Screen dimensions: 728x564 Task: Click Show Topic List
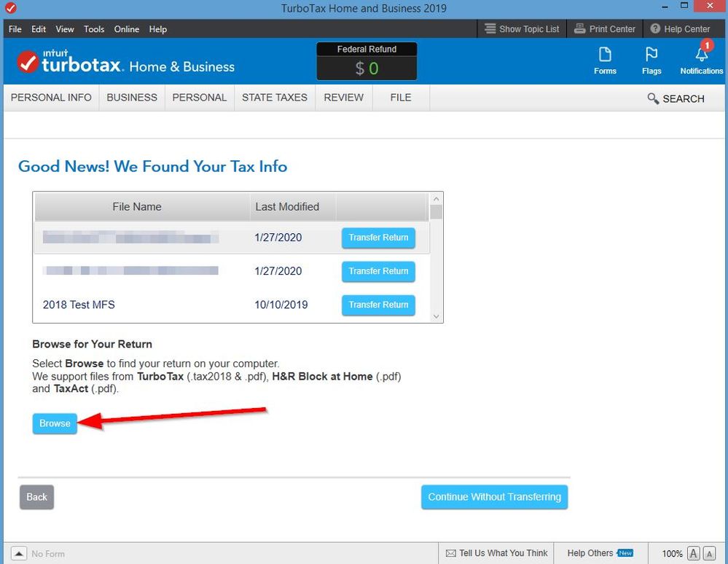522,28
